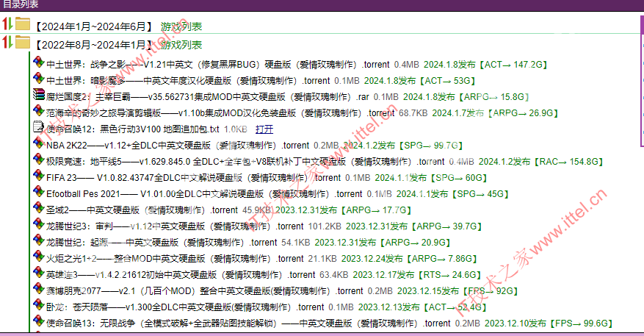This screenshot has width=644, height=336.
Task: Click torrent icon of 赛博朋克2077
Action: [39, 289]
